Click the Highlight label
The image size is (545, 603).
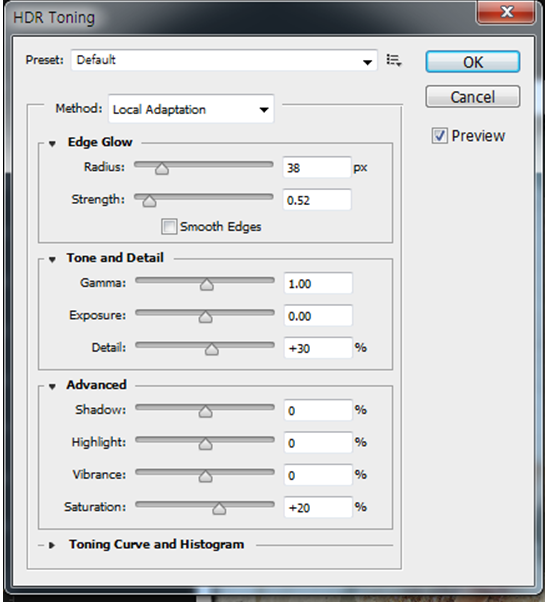coord(98,442)
